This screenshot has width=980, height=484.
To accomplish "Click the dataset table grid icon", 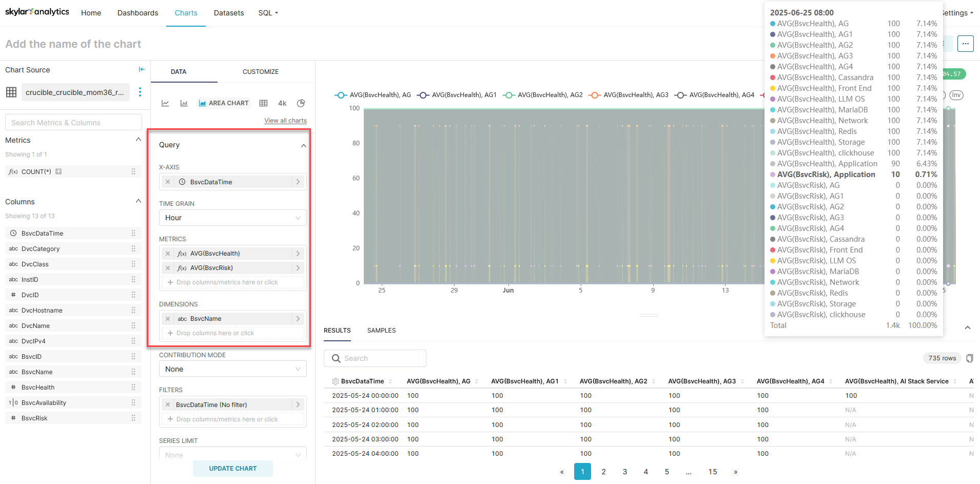I will (11, 92).
